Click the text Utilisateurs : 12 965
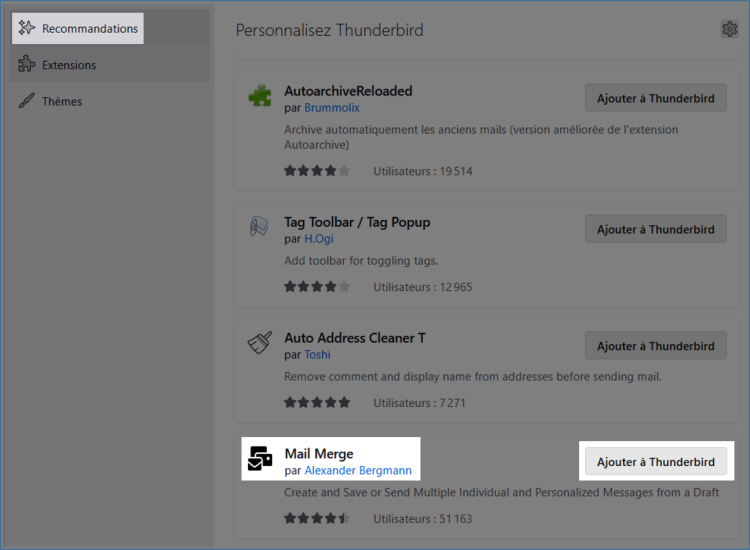This screenshot has height=550, width=750. (422, 287)
